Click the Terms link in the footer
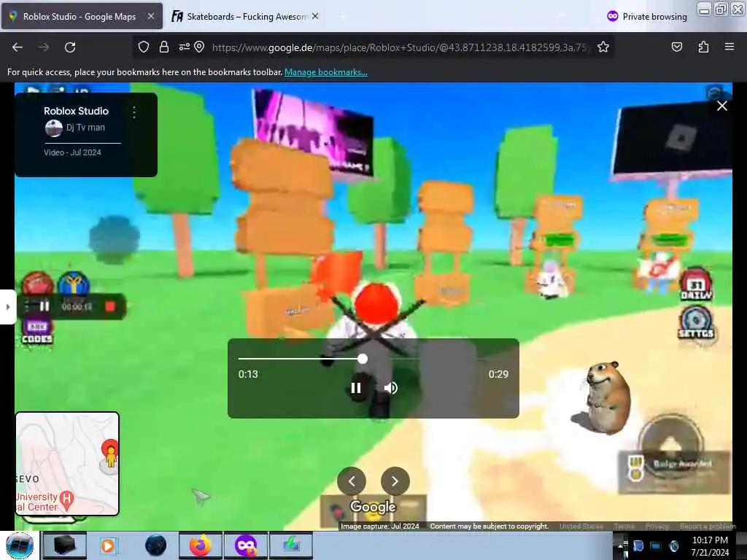 pyautogui.click(x=624, y=526)
